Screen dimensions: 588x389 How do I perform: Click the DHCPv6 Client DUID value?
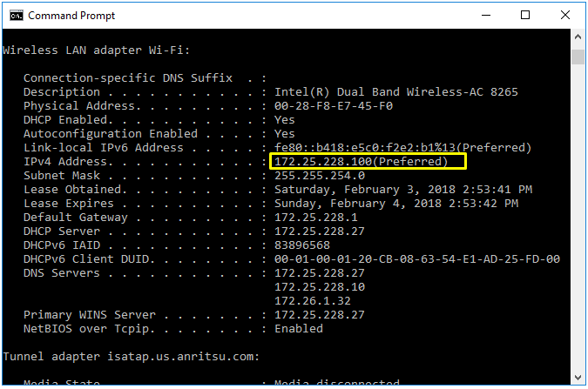click(x=416, y=259)
